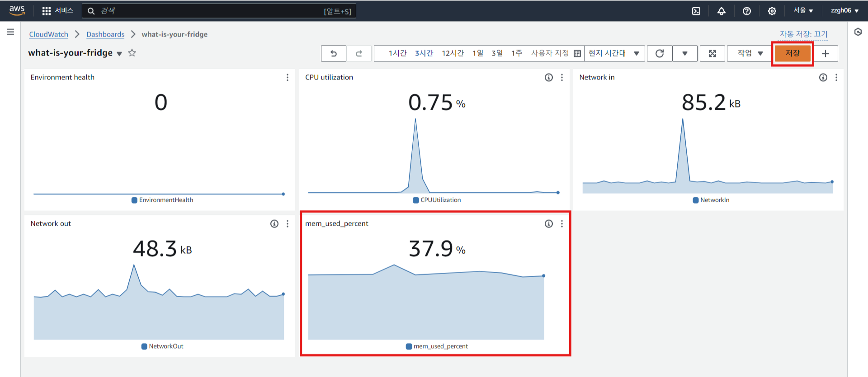Screen dimensions: 868x377
Task: Enter full screen dashboard mode
Action: (712, 53)
